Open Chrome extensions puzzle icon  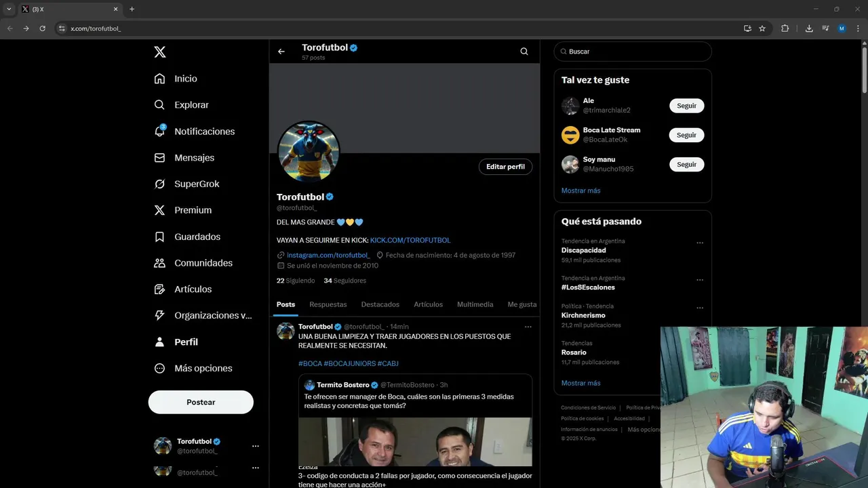point(785,28)
